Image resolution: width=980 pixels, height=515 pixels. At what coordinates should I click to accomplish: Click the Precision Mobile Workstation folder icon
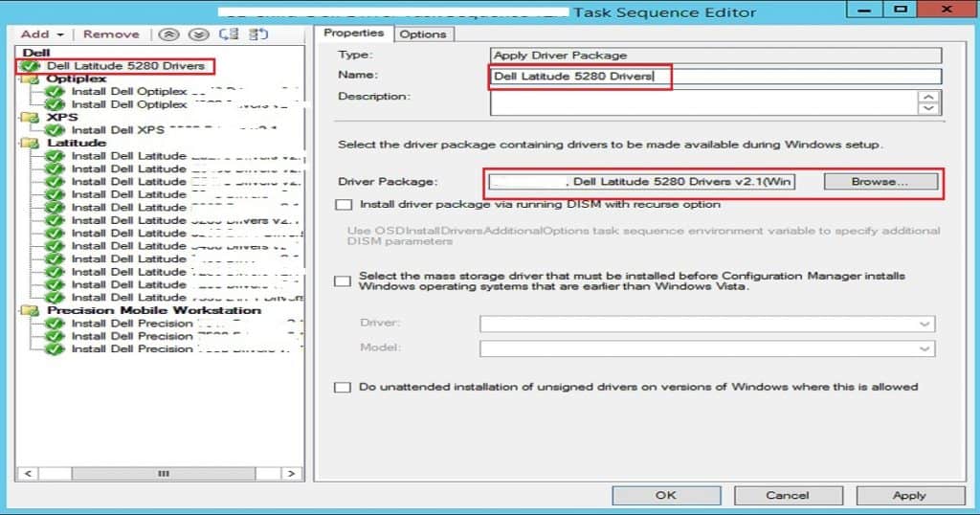[x=30, y=310]
